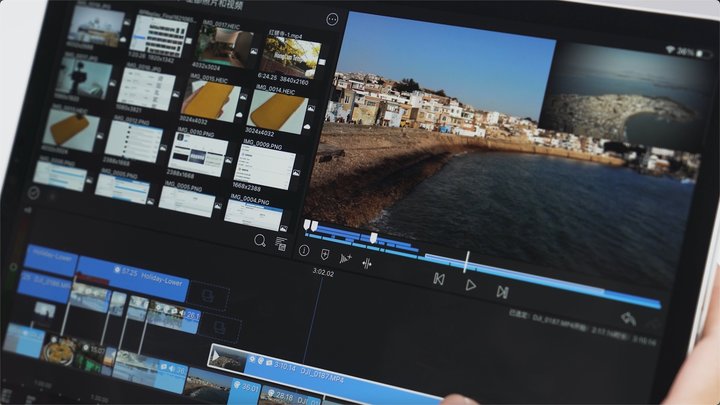
Task: Toggle the circular checkmark select icon
Action: coord(34,192)
